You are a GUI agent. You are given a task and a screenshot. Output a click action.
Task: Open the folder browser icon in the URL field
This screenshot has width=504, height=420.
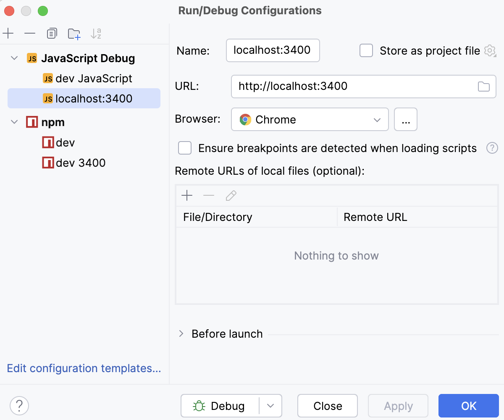pyautogui.click(x=483, y=86)
